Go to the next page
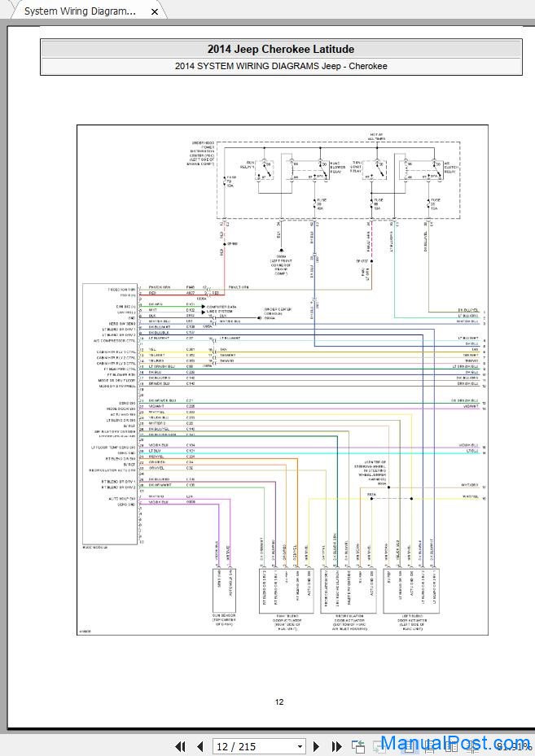This screenshot has height=756, width=535. [x=316, y=746]
